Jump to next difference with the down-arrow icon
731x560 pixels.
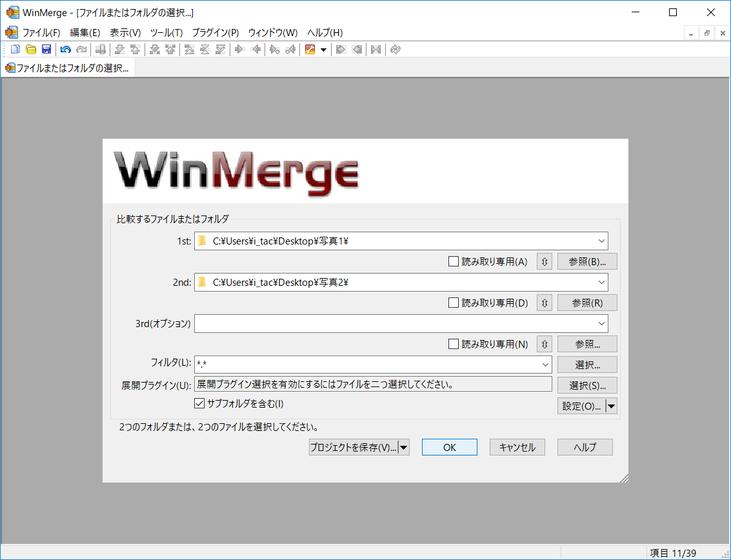[x=119, y=49]
